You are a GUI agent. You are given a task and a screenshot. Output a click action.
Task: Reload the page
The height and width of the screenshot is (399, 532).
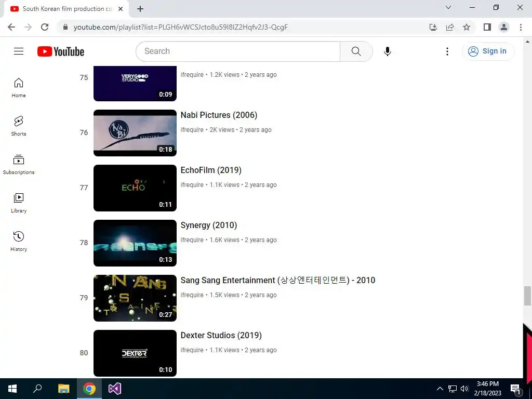(x=45, y=27)
